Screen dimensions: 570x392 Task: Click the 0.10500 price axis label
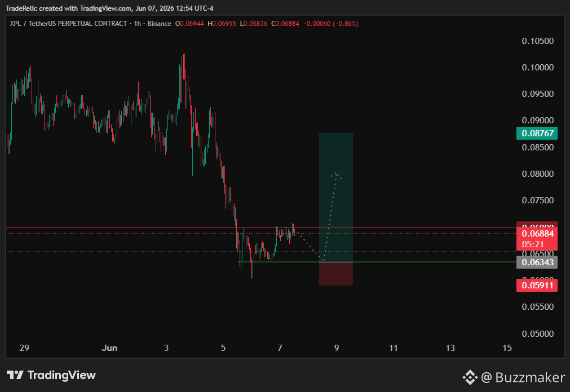point(538,41)
